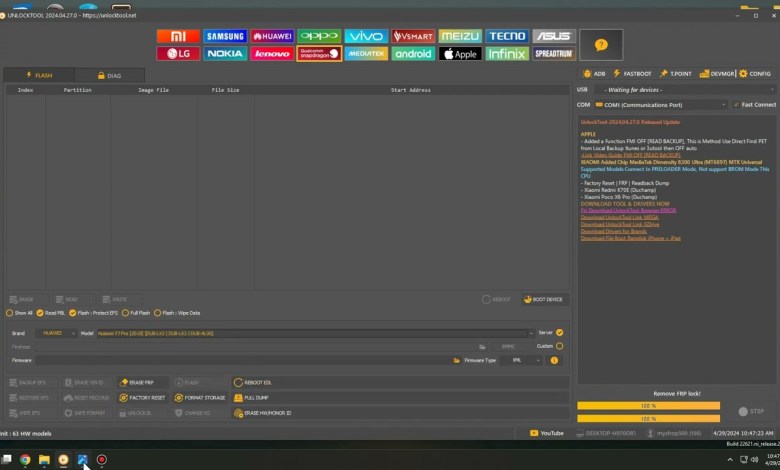
Task: Open Link Video Guide FMI OFF link
Action: pyautogui.click(x=630, y=155)
